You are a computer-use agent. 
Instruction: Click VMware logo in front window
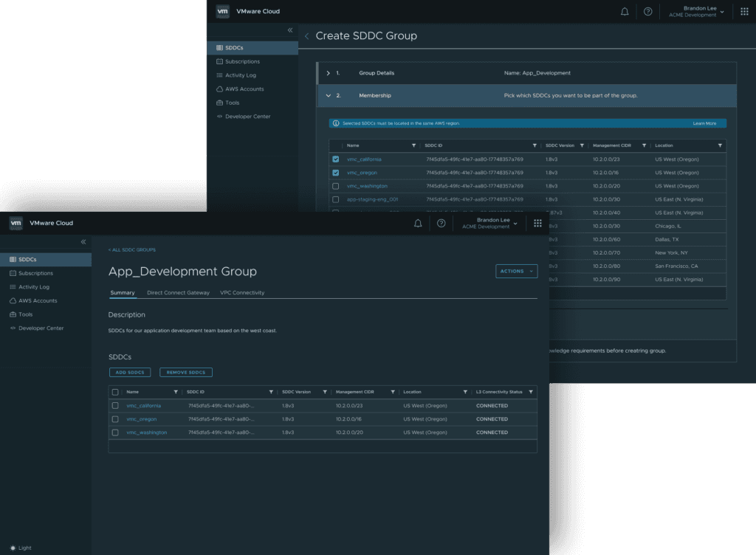tap(16, 223)
